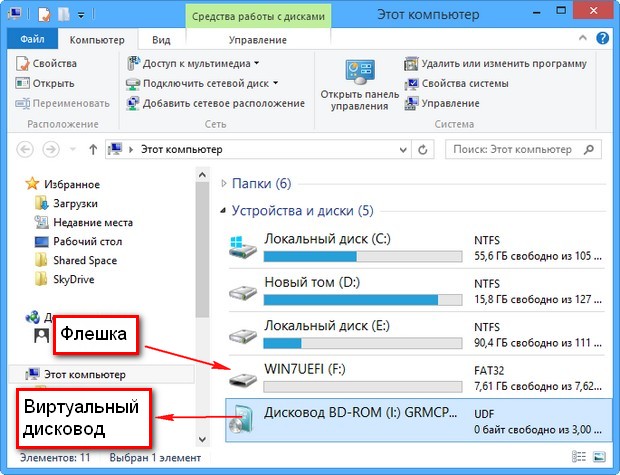Screen dimensions: 620x475
Task: Click the Открыть button in the ribbon
Action: point(45,83)
